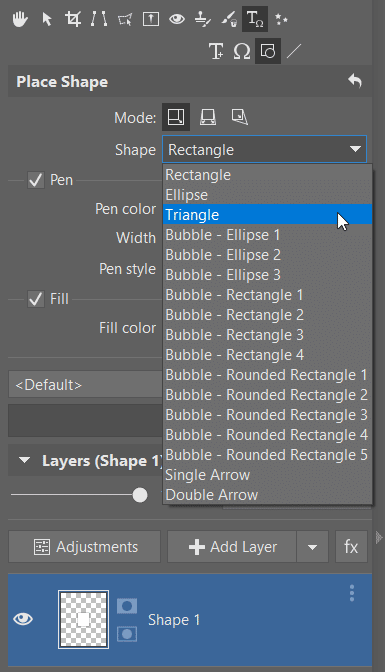Collapse the Layers (Shape 1) section
The width and height of the screenshot is (385, 672).
(x=24, y=461)
